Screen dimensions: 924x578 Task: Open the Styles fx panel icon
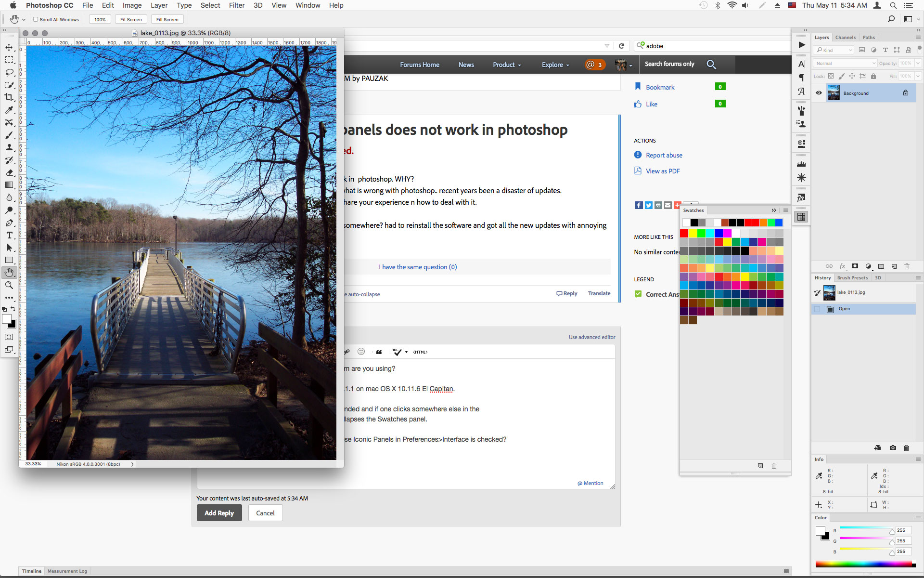[x=801, y=197]
